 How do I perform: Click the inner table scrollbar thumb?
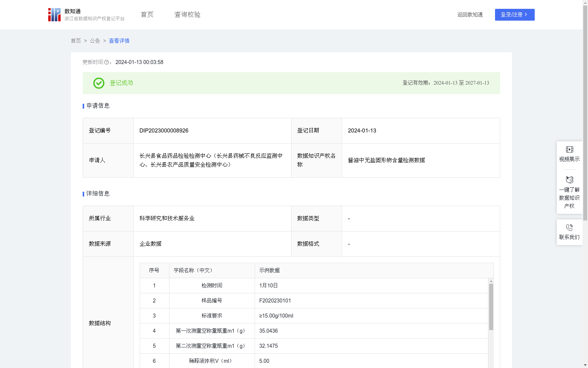point(491,307)
